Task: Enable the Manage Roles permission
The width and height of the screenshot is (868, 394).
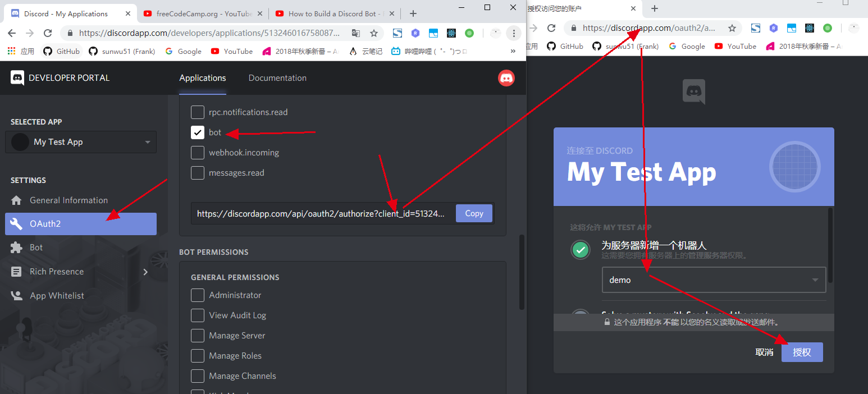Action: (x=198, y=356)
